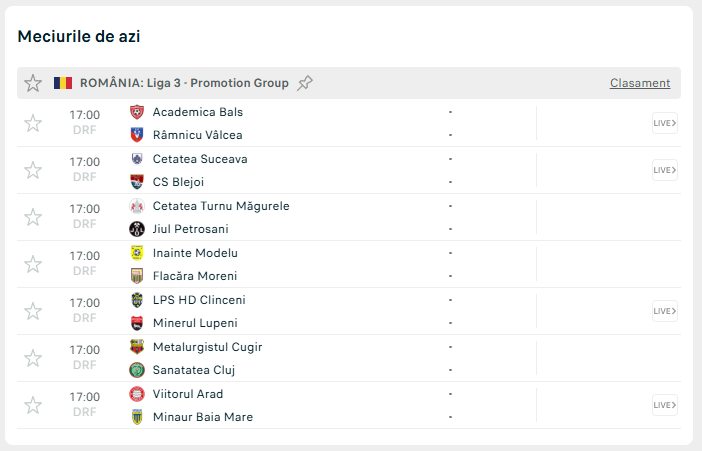Viewport: 702px width, 451px height.
Task: Click Minaur Baia Mare team crest
Action: 137,417
